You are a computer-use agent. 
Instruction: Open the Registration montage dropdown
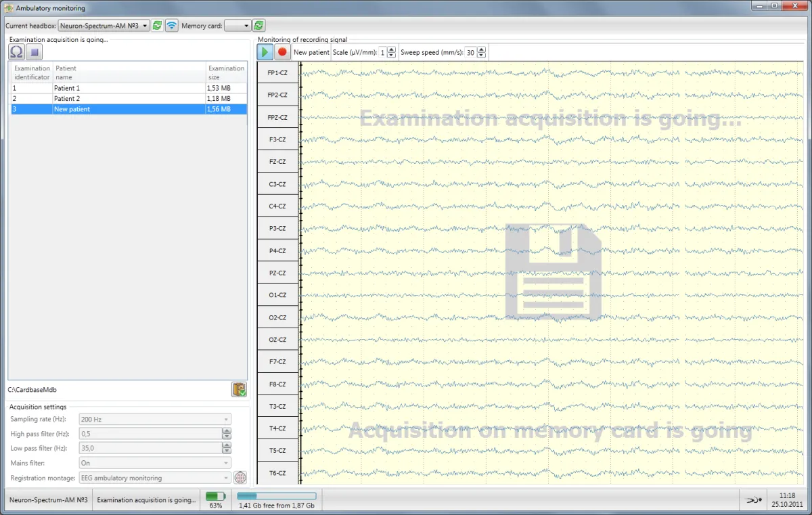155,478
